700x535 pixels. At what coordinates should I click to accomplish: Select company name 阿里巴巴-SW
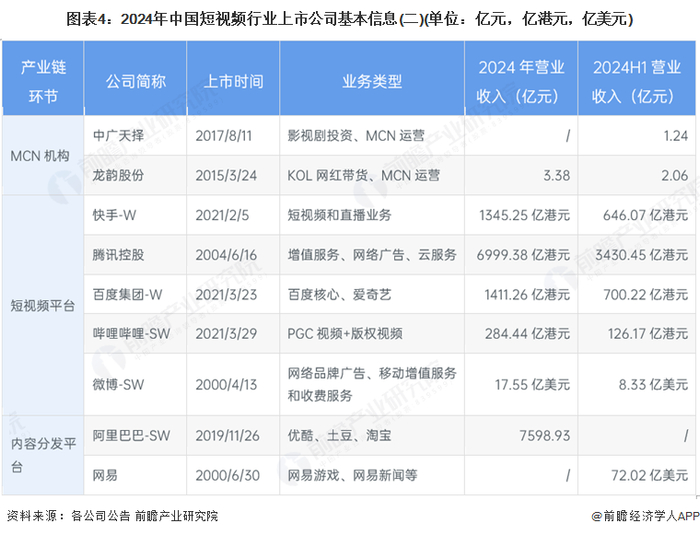click(x=131, y=435)
